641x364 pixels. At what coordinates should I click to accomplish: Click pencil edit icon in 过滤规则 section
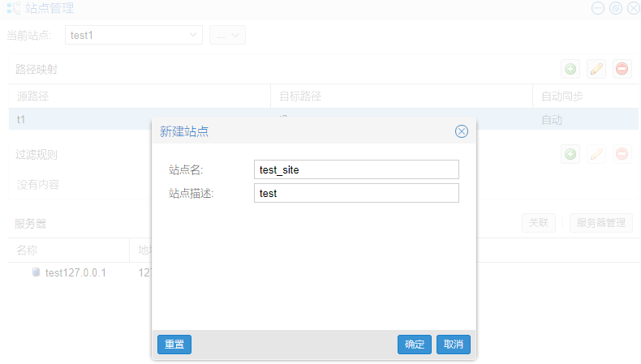pyautogui.click(x=596, y=154)
